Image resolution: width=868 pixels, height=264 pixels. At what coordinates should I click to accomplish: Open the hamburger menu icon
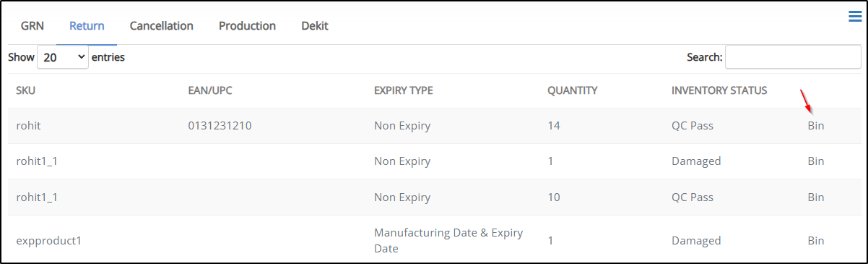pyautogui.click(x=855, y=17)
